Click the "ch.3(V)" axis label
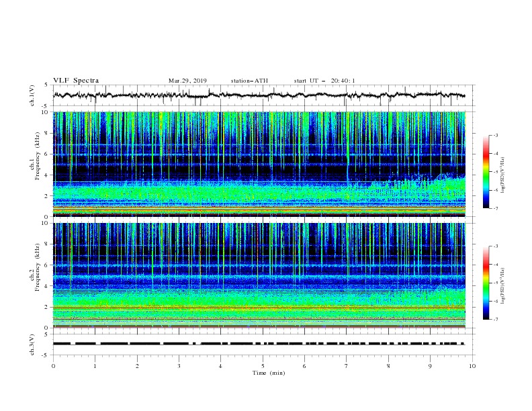The width and height of the screenshot is (532, 411). coord(32,345)
